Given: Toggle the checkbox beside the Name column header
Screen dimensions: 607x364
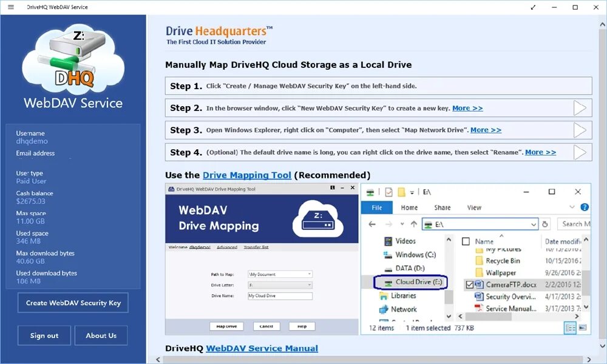Looking at the screenshot, I should point(466,241).
